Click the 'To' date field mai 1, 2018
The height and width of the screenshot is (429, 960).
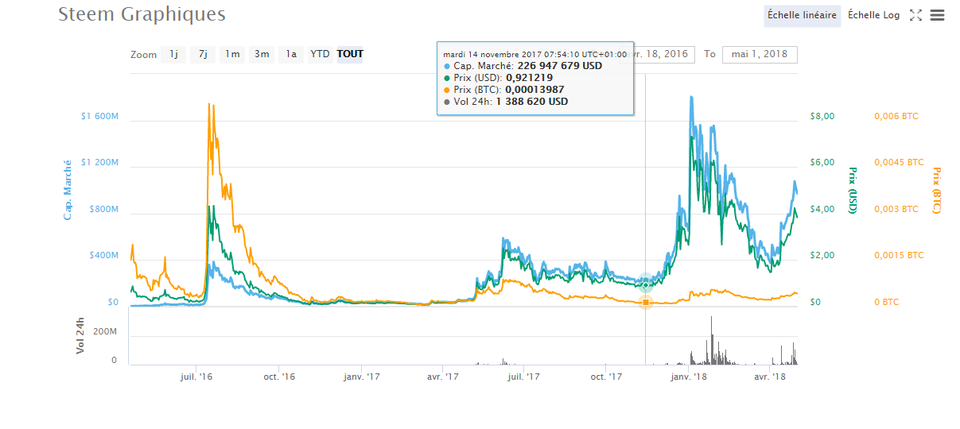(x=760, y=54)
